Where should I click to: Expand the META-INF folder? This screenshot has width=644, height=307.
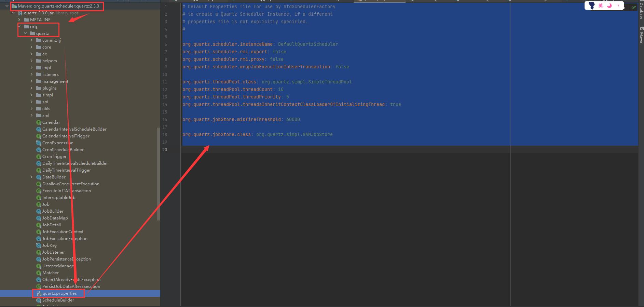[19, 19]
